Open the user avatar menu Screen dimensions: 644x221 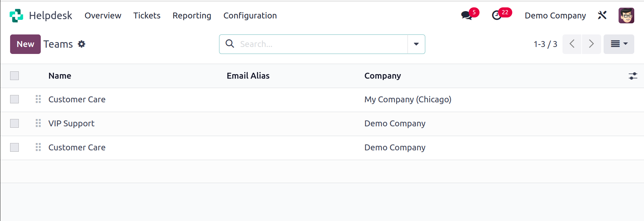pos(626,16)
